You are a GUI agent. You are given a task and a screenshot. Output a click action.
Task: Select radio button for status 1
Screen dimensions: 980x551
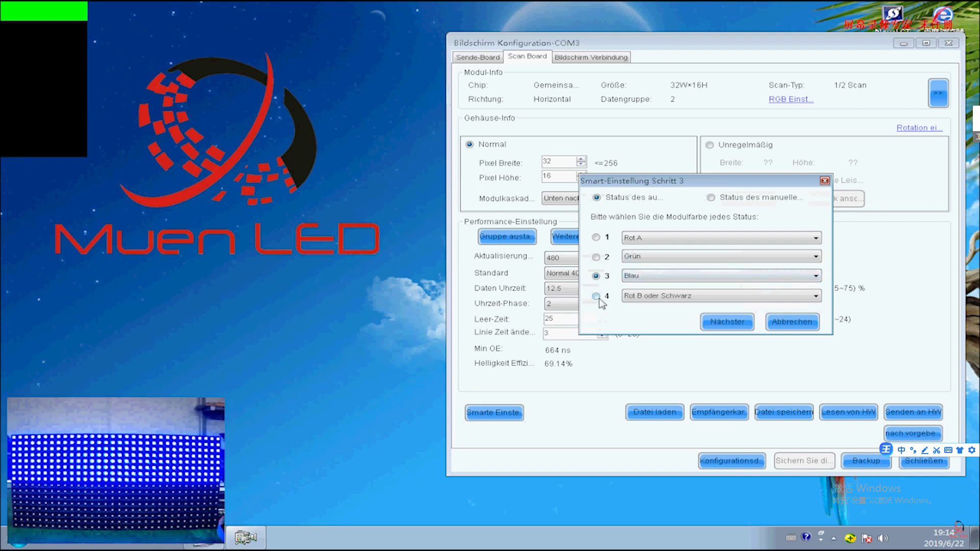pos(596,237)
